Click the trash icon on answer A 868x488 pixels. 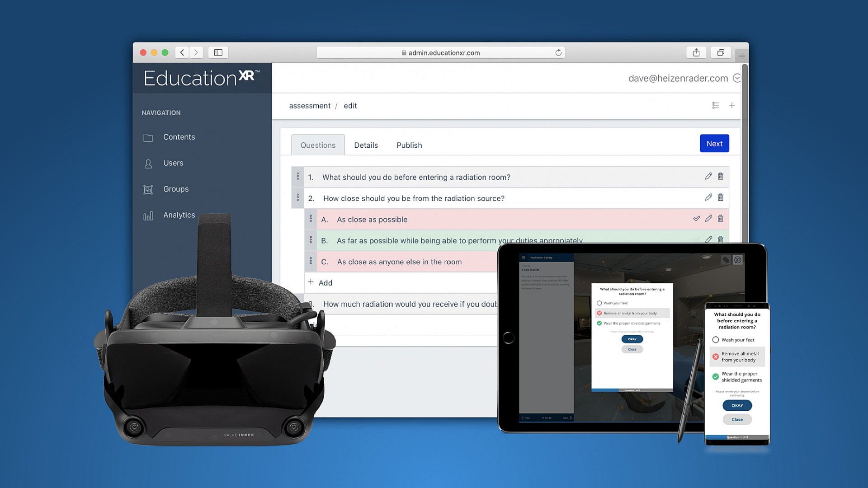[721, 219]
